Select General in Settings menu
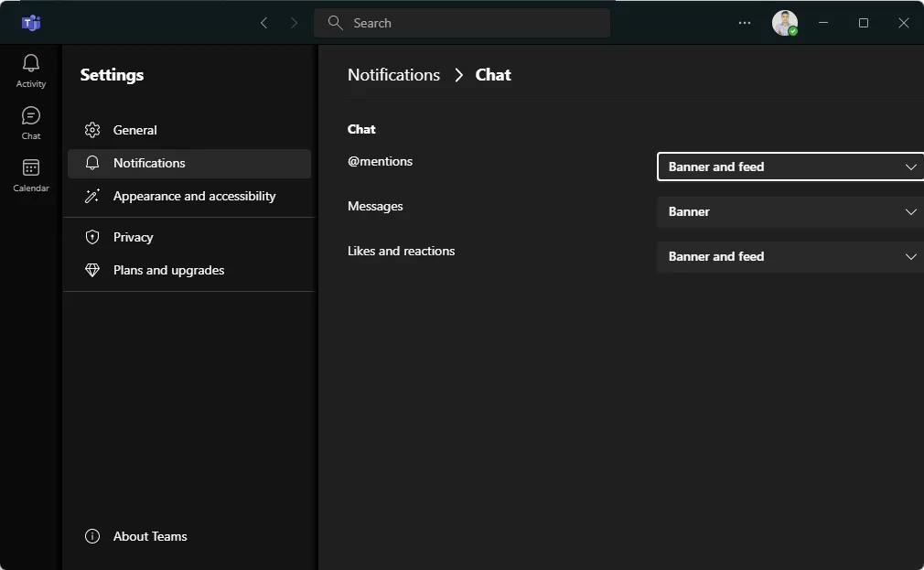Image resolution: width=924 pixels, height=570 pixels. (135, 130)
